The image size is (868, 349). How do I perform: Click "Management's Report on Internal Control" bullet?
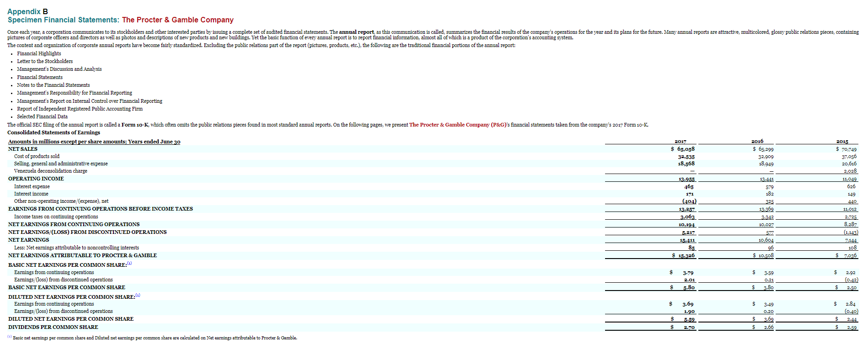pyautogui.click(x=90, y=101)
